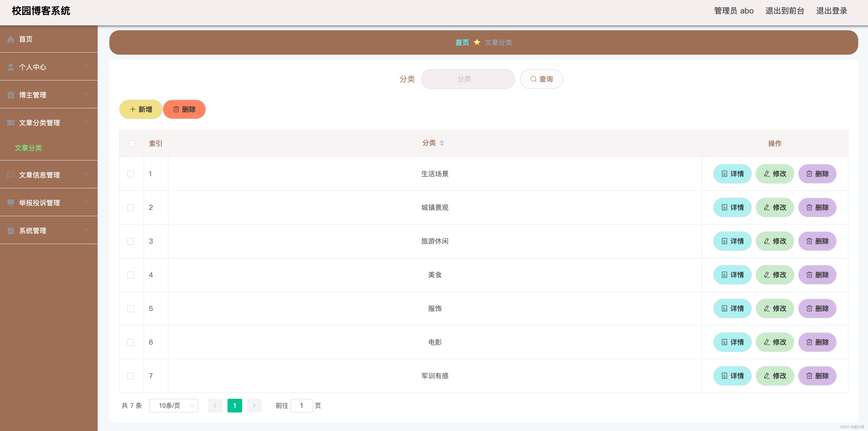The height and width of the screenshot is (431, 868).
Task: Delete the 美食 category
Action: 817,275
